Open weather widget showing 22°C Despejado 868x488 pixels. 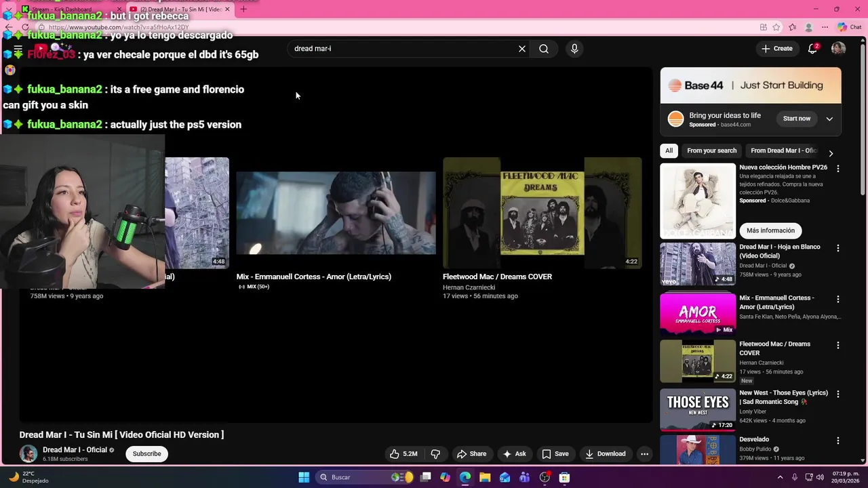click(x=28, y=477)
